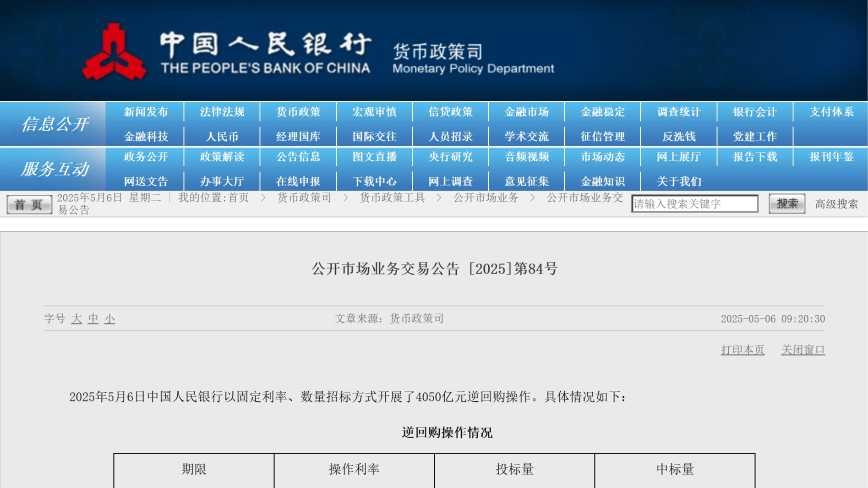Click the 关闭窗口 close window link
This screenshot has height=488, width=868.
pyautogui.click(x=802, y=350)
